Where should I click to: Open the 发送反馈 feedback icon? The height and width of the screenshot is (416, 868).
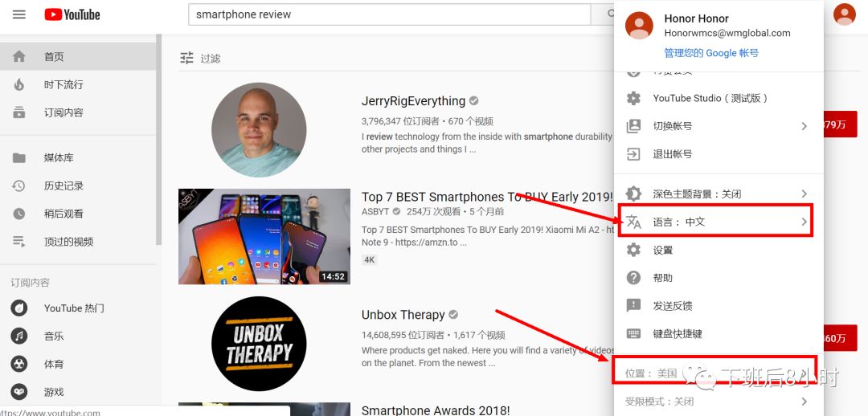pyautogui.click(x=633, y=305)
